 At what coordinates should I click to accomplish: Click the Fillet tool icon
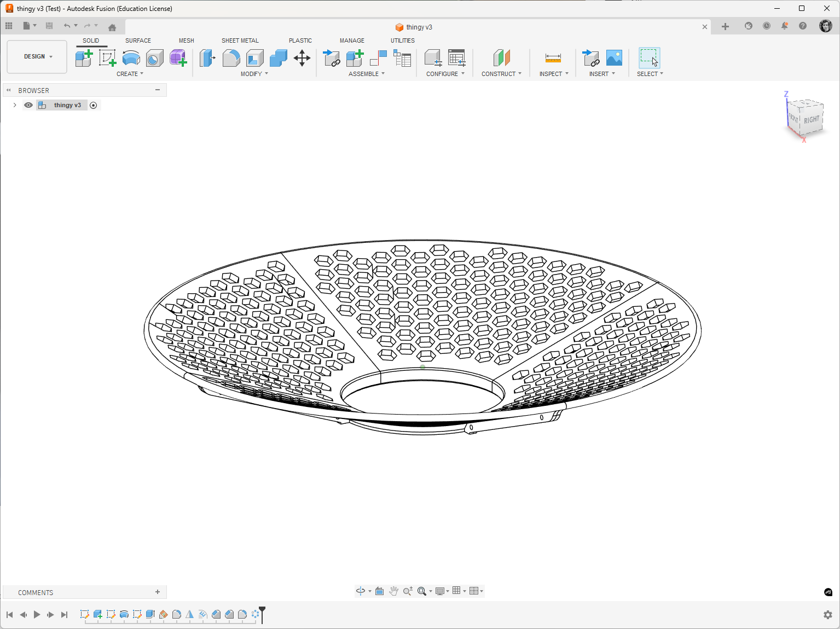[x=231, y=57]
